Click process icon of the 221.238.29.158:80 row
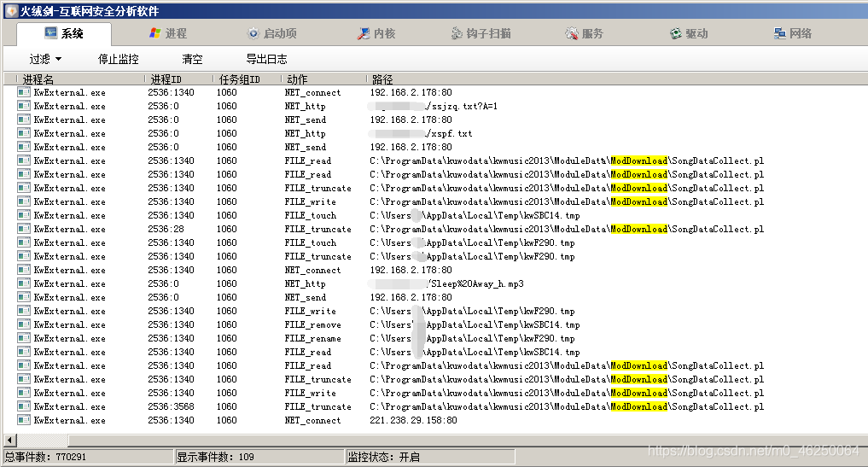The height and width of the screenshot is (467, 868). click(x=24, y=420)
